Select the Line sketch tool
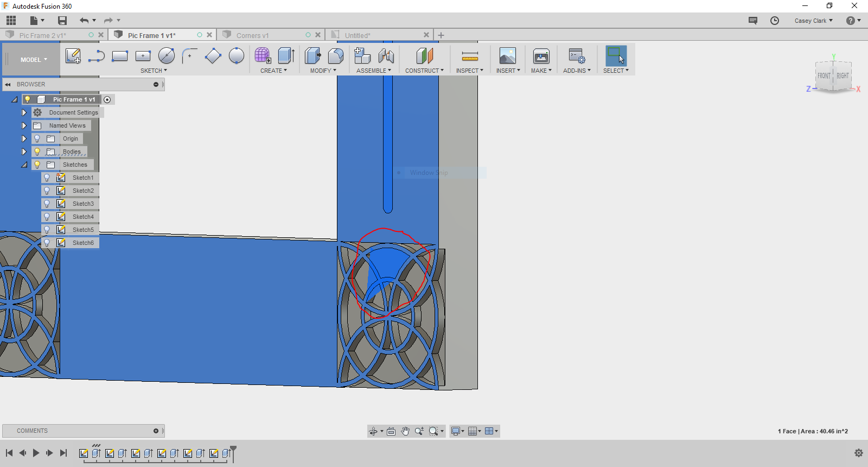Viewport: 868px width, 467px height. (x=97, y=56)
